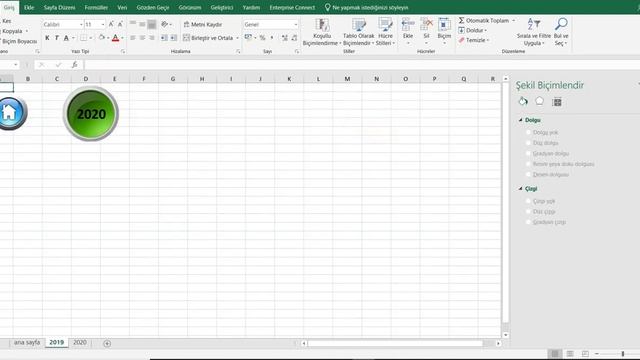This screenshot has width=640, height=360.
Task: Open the Formüller ribbon tab
Action: [96, 7]
